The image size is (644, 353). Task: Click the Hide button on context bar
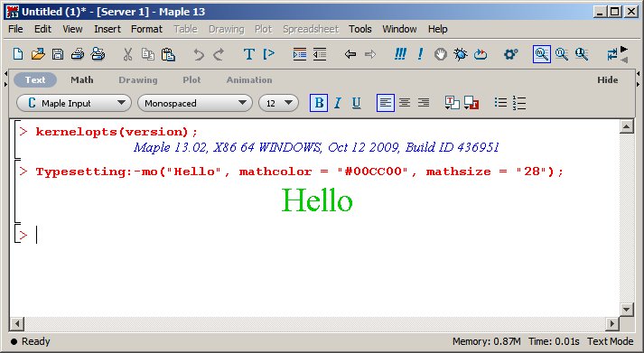coord(608,80)
